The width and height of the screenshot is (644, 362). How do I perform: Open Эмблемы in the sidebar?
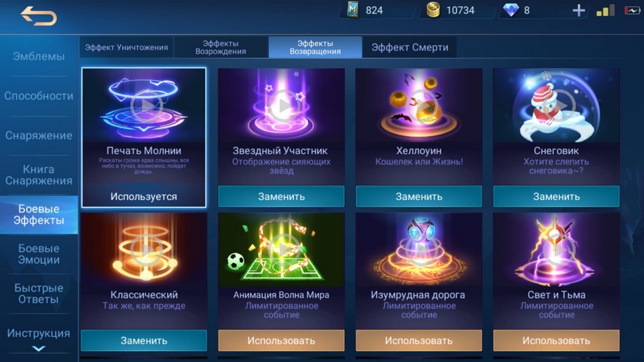[x=39, y=56]
